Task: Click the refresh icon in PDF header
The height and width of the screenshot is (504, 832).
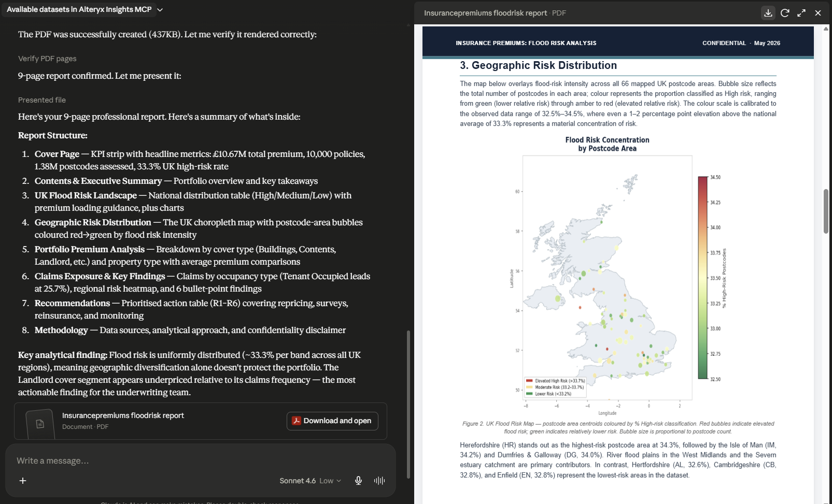Action: [785, 13]
